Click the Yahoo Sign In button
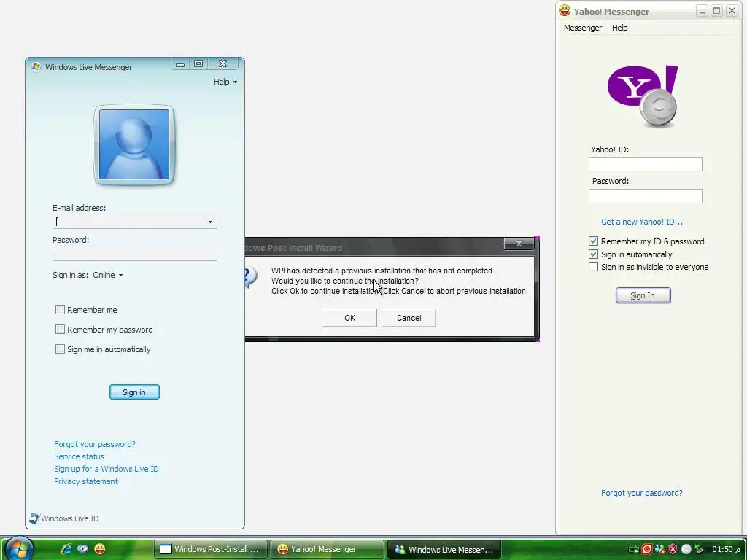Image resolution: width=747 pixels, height=560 pixels. (x=643, y=295)
